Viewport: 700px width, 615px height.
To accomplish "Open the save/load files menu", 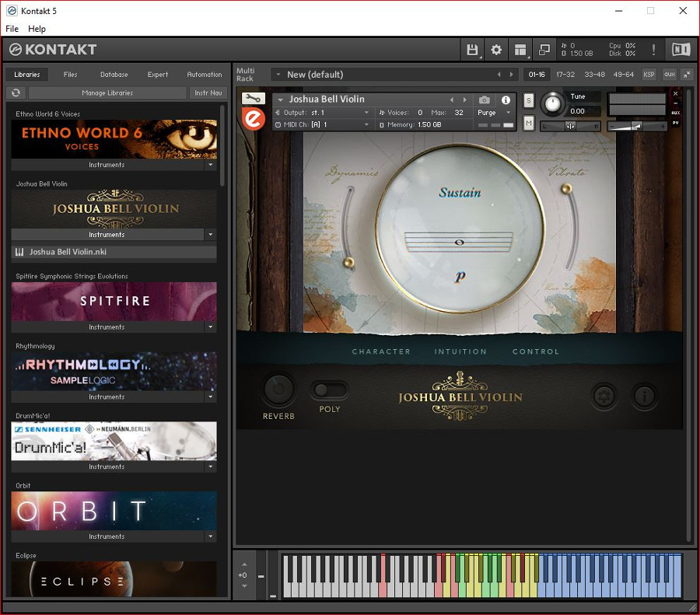I will coord(472,50).
